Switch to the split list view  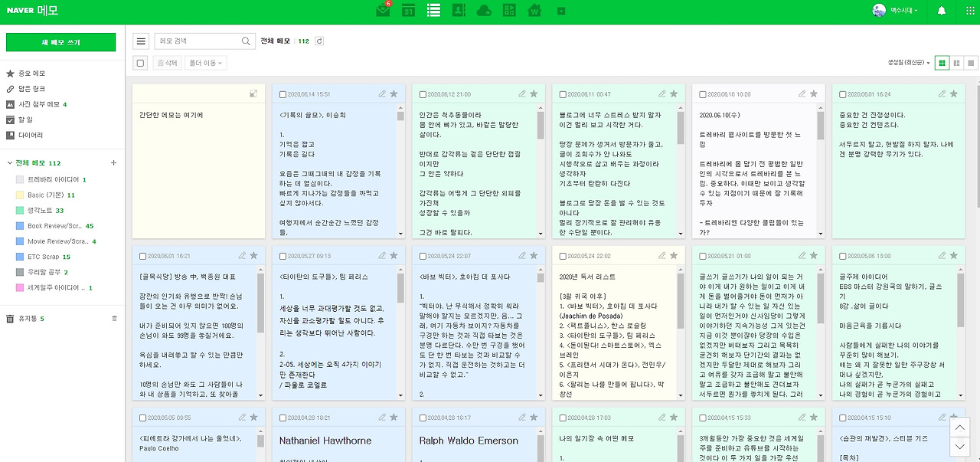coord(957,63)
